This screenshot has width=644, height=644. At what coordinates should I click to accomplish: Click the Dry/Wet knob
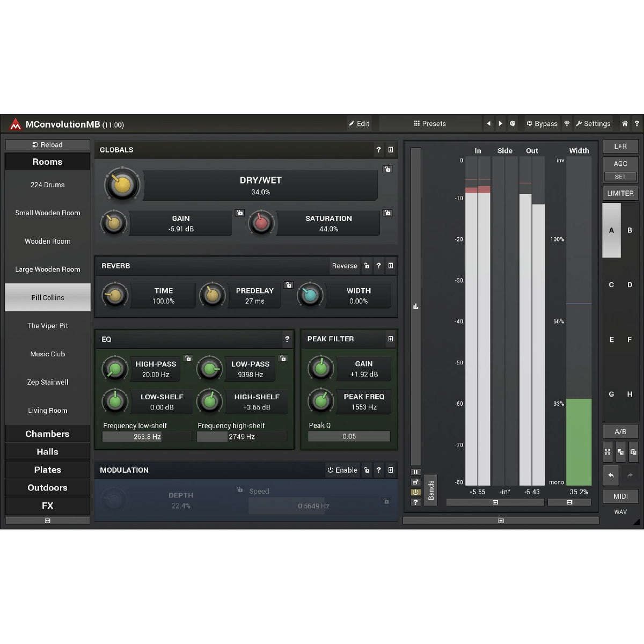[122, 185]
